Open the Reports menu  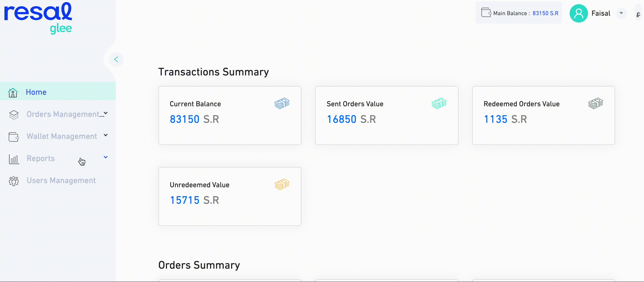[x=58, y=158]
